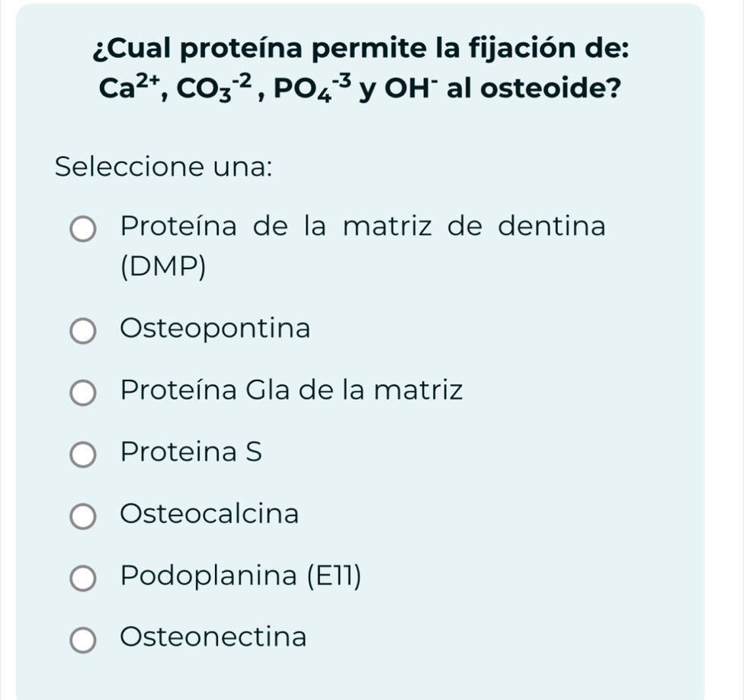The image size is (744, 700).
Task: Check the Proteína Gla de la matriz radio
Action: pyautogui.click(x=83, y=393)
